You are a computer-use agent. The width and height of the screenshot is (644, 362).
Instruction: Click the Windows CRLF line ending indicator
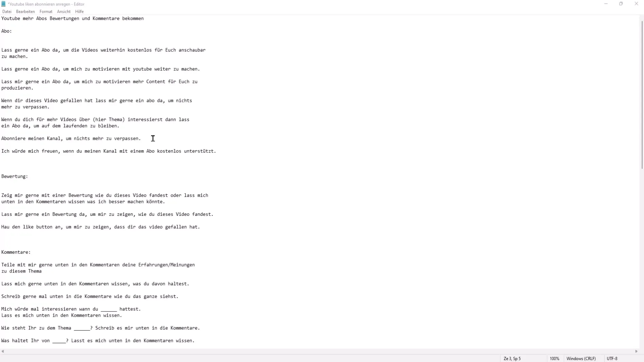[x=581, y=358]
